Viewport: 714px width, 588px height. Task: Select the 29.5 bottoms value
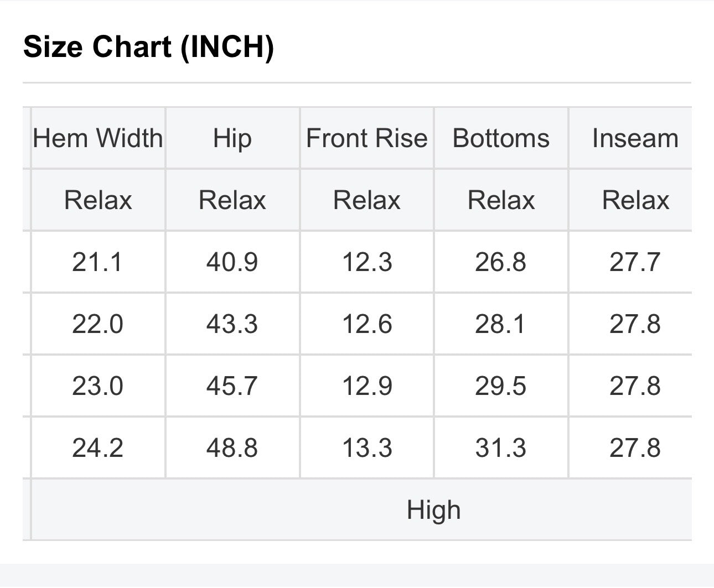pos(501,386)
